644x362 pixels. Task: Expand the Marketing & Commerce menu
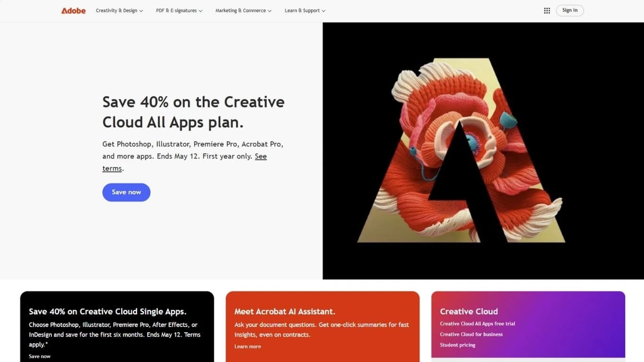pos(243,10)
